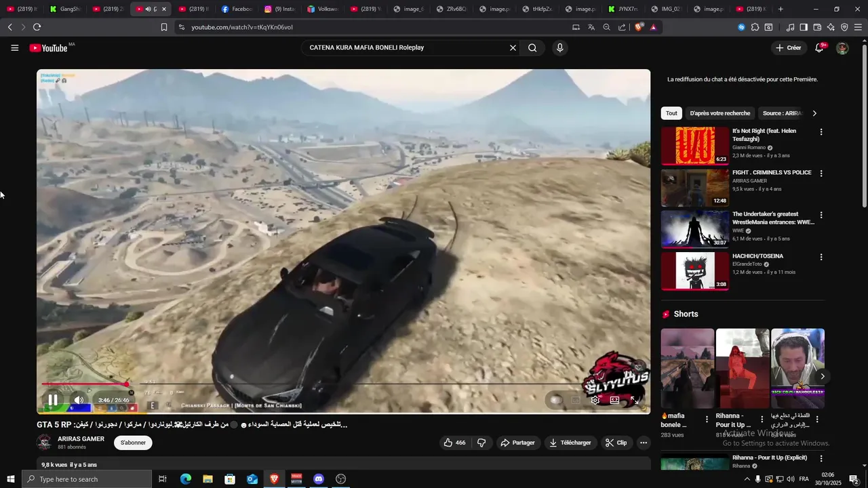
Task: Open the Undertaker's greatest entrances thumbnail
Action: click(x=695, y=229)
